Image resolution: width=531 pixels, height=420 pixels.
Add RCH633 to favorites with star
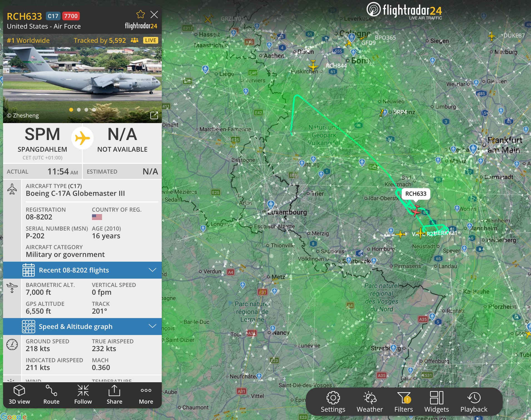tap(141, 14)
